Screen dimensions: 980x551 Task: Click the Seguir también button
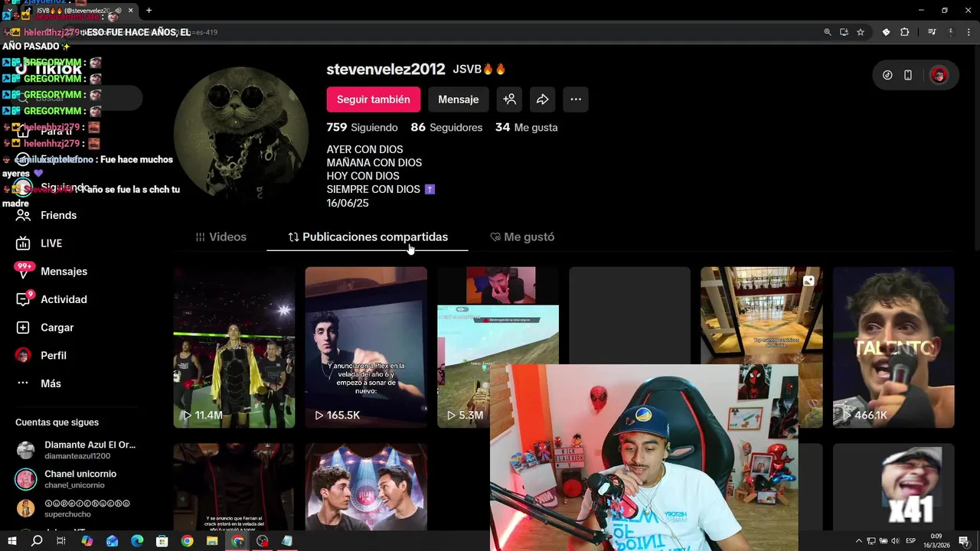coord(374,99)
